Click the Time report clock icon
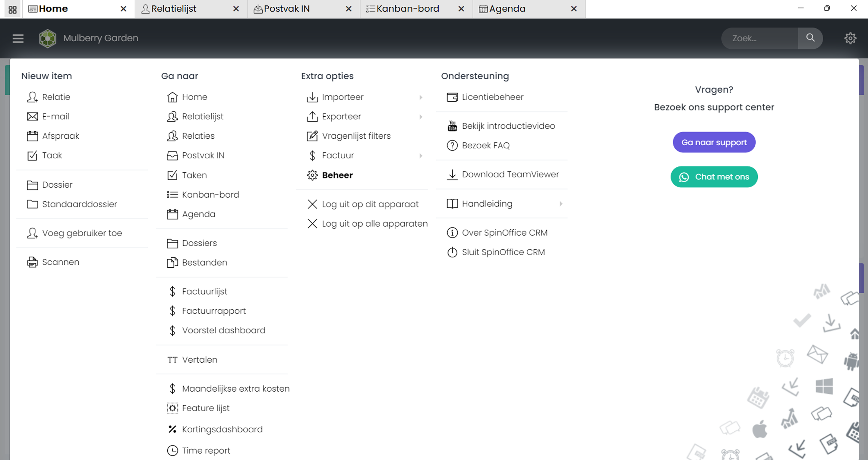The width and height of the screenshot is (868, 460). (172, 451)
